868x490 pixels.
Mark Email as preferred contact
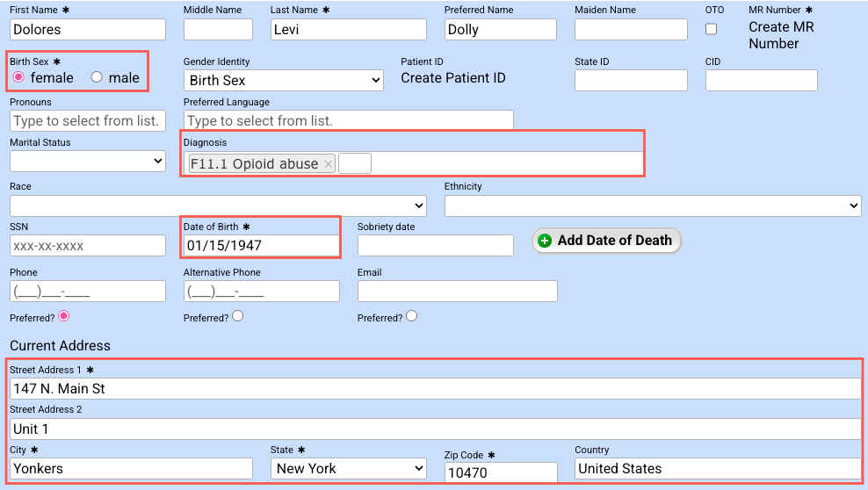411,316
